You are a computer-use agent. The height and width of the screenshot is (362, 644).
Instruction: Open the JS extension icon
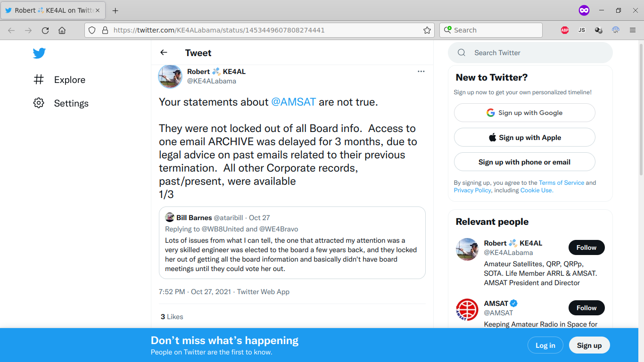click(582, 30)
